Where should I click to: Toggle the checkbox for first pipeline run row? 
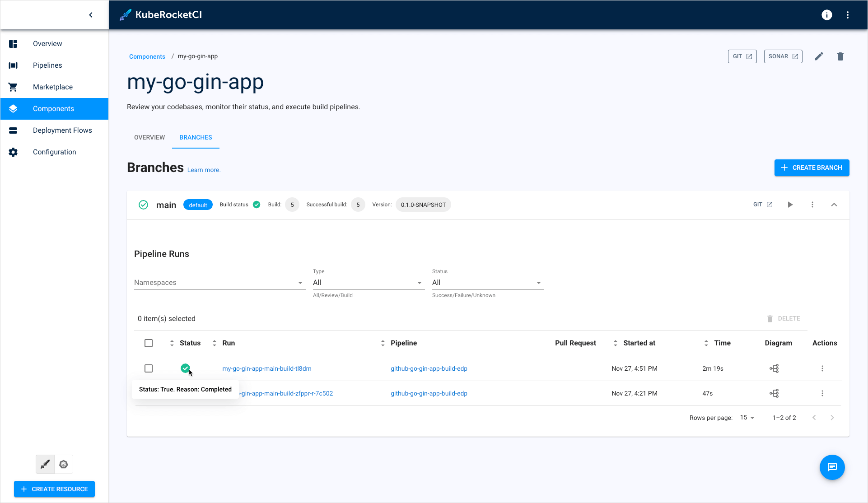click(x=149, y=368)
